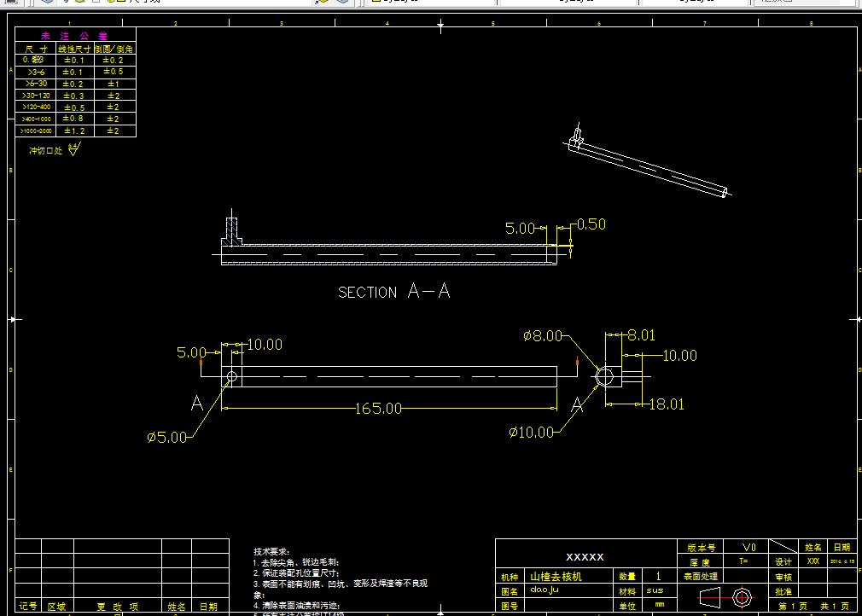
Task: Click the 未注公差 table heading
Action: coord(75,36)
